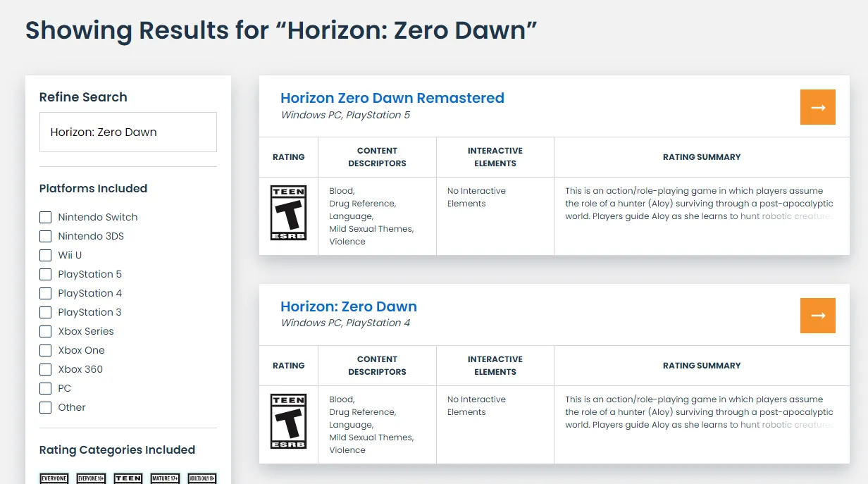
Task: Enable the PlayStation 5 platform filter
Action: [x=45, y=274]
